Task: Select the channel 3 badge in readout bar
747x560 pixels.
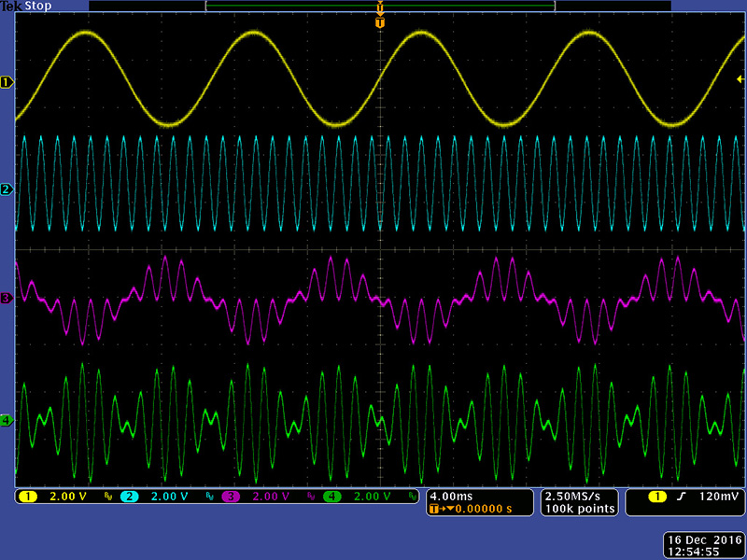Action: click(231, 497)
